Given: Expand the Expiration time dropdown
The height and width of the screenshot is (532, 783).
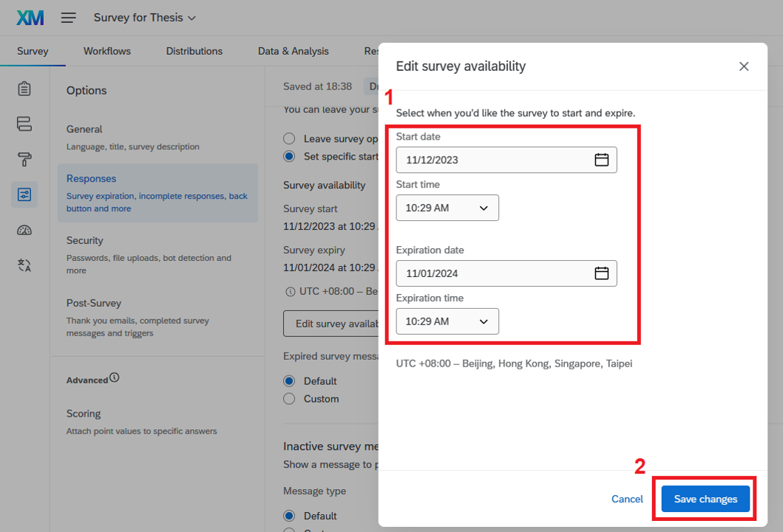Looking at the screenshot, I should (x=447, y=321).
